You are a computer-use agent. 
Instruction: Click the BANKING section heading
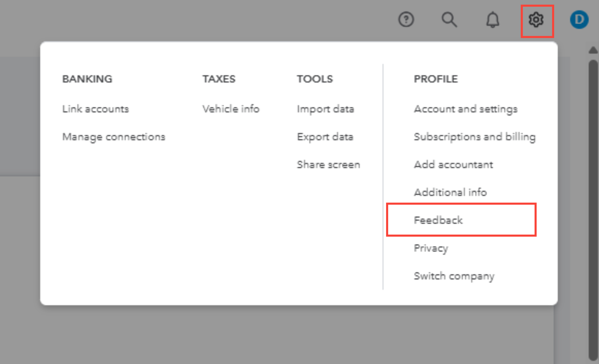click(87, 79)
